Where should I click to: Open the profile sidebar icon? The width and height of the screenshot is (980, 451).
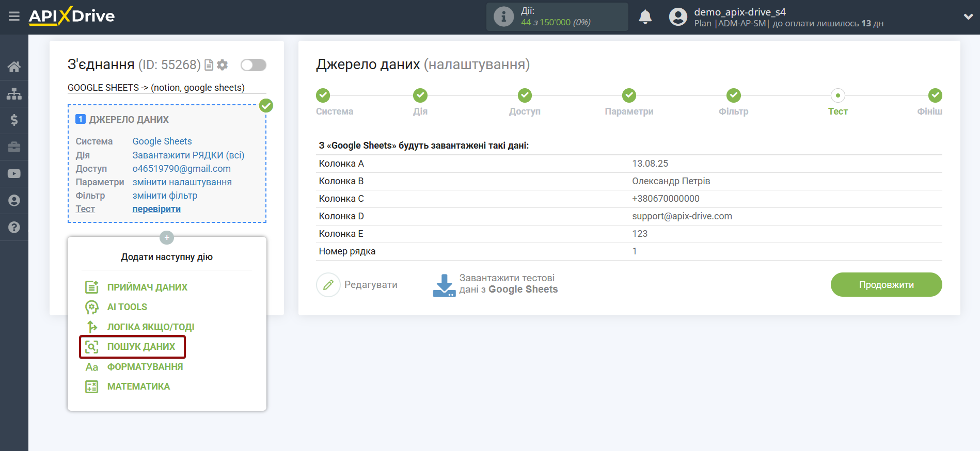pyautogui.click(x=14, y=201)
